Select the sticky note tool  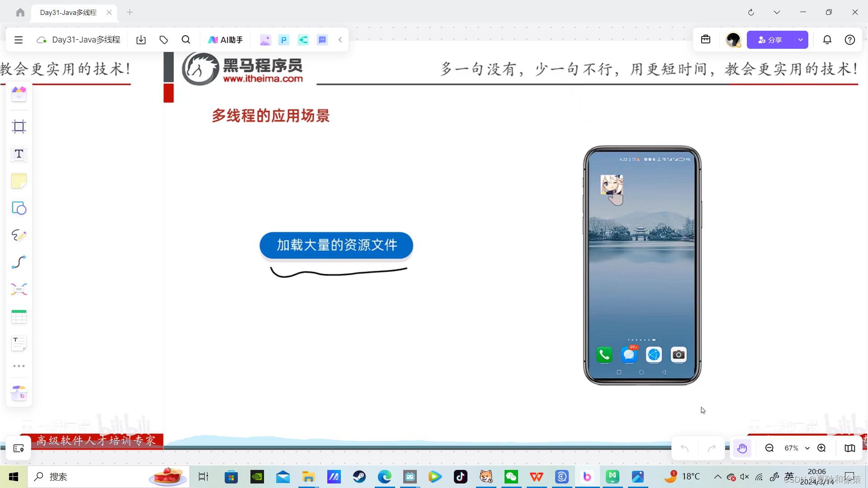point(19,181)
